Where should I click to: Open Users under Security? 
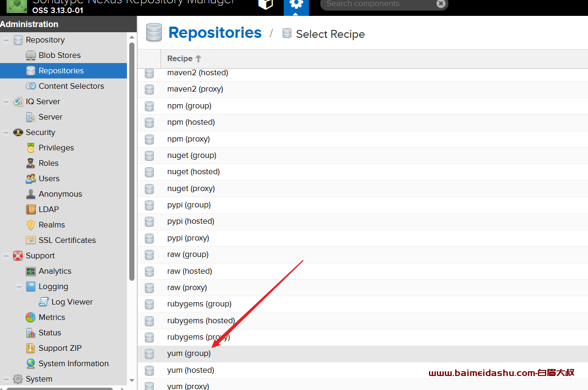click(49, 178)
